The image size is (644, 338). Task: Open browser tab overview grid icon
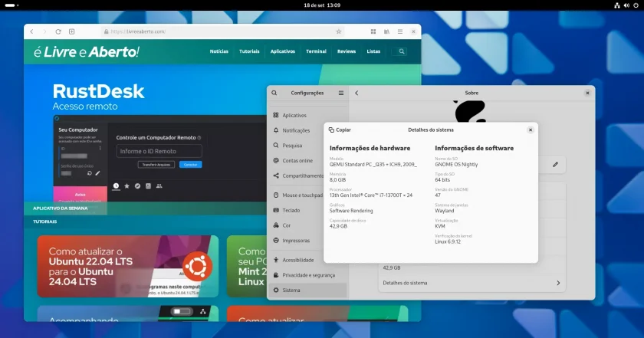373,31
